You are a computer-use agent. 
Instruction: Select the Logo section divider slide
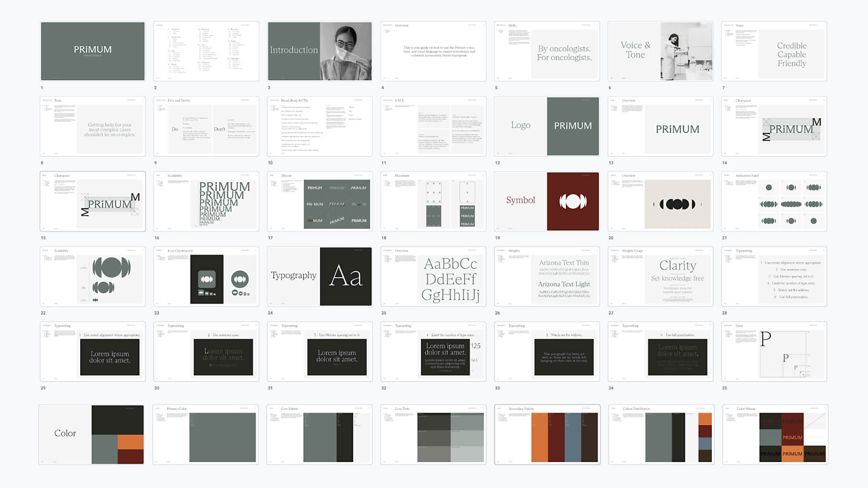(547, 126)
